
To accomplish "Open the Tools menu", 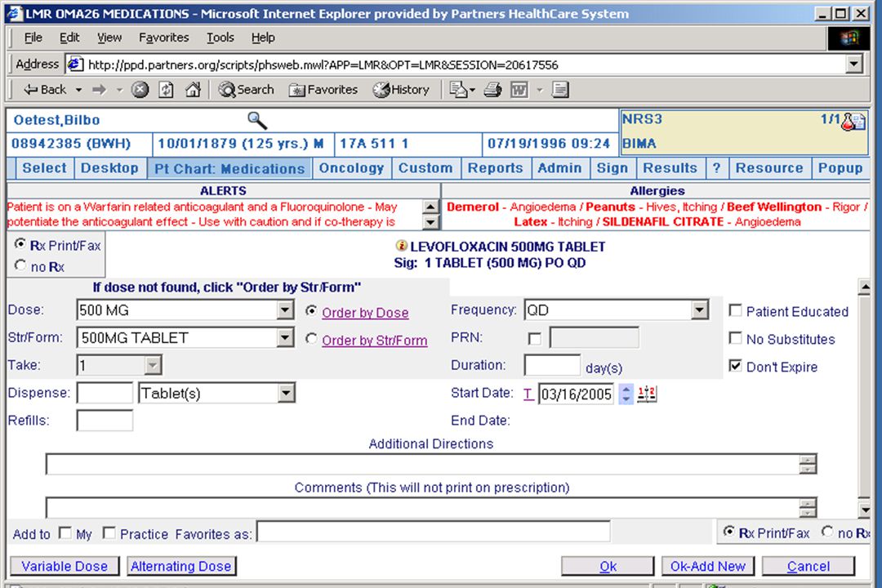I will pos(220,38).
